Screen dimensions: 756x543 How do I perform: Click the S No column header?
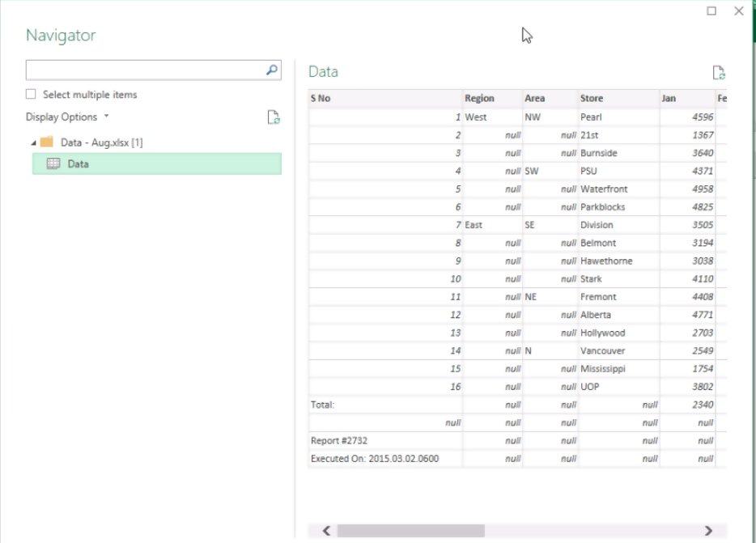pos(385,99)
